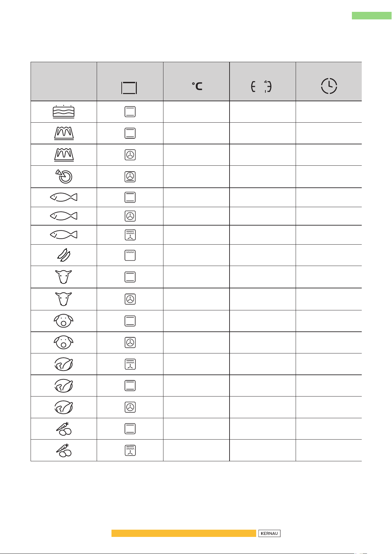
Task: Click the layered cake icon
Action: [63, 112]
